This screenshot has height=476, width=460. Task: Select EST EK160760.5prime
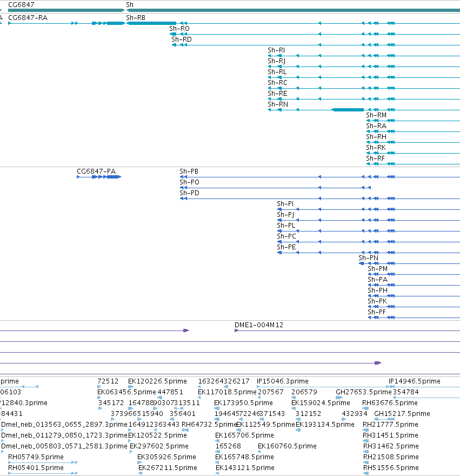click(287, 446)
